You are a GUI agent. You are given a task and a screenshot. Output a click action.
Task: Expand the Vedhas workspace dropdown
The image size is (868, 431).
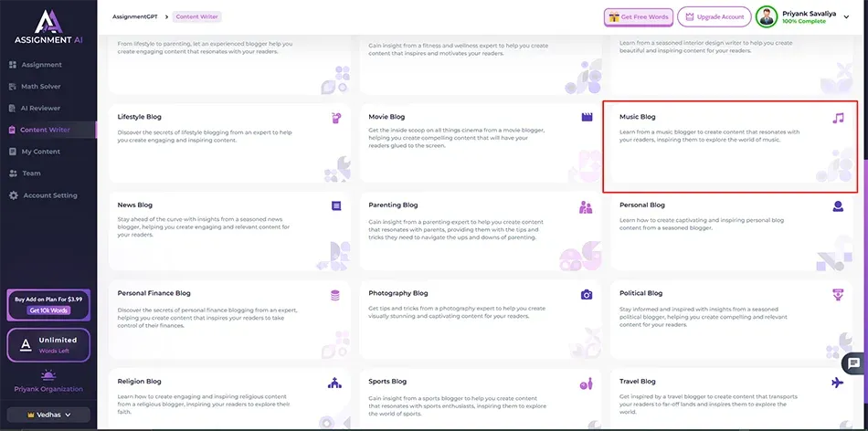pyautogui.click(x=48, y=415)
